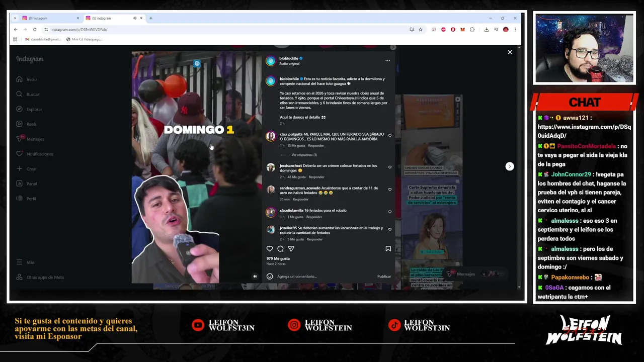Click the Instagram logo
Viewport: 644px width, 362px height.
tap(30, 59)
